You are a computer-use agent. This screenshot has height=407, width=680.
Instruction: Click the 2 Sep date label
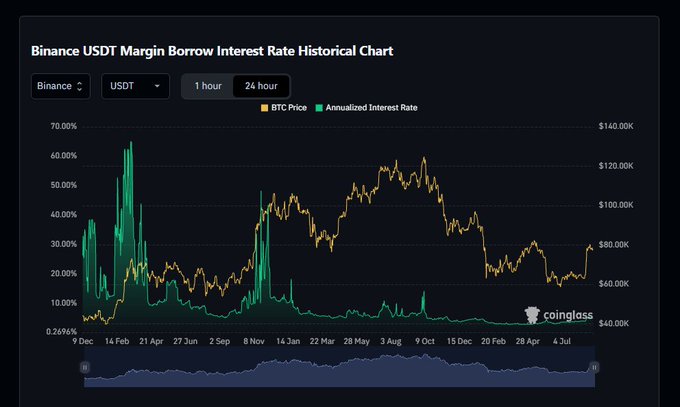(x=219, y=341)
